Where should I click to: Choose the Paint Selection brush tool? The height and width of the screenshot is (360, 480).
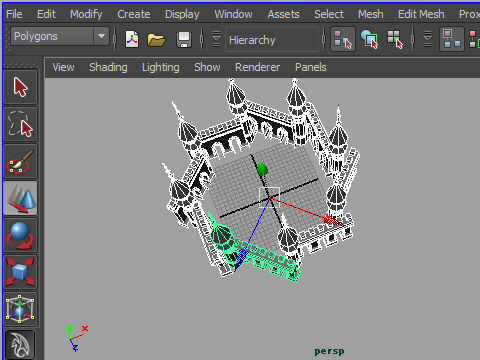(x=20, y=161)
